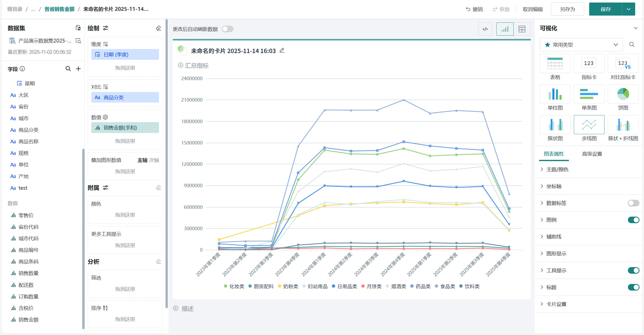Search visualization types with magnifier icon
Viewport: 644px width, 335px height.
[x=632, y=44]
